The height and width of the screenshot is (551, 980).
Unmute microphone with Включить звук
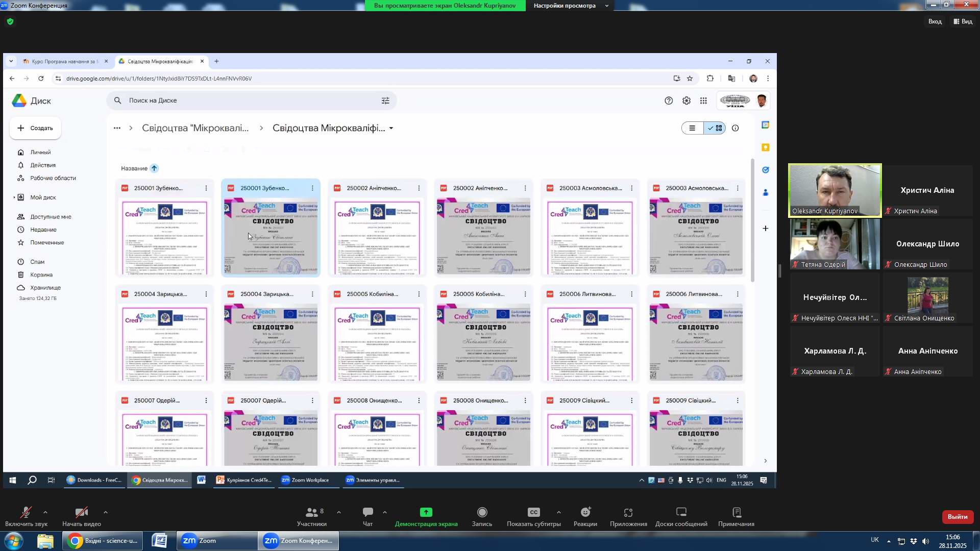click(x=26, y=513)
